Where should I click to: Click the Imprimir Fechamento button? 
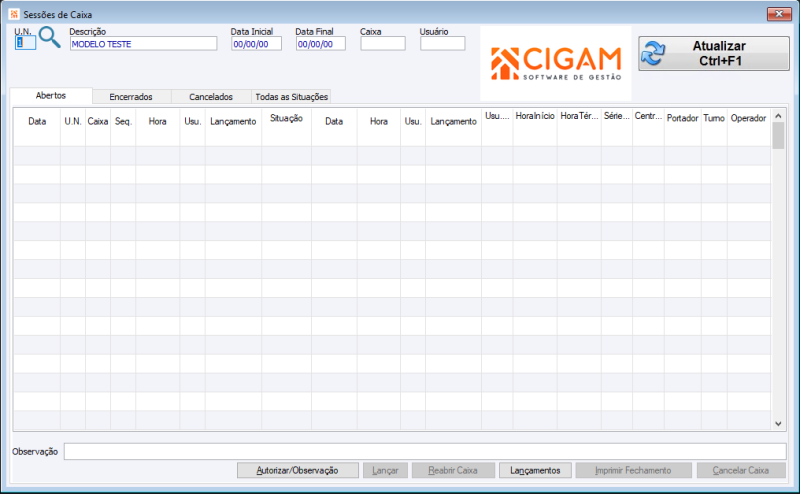[x=633, y=471]
